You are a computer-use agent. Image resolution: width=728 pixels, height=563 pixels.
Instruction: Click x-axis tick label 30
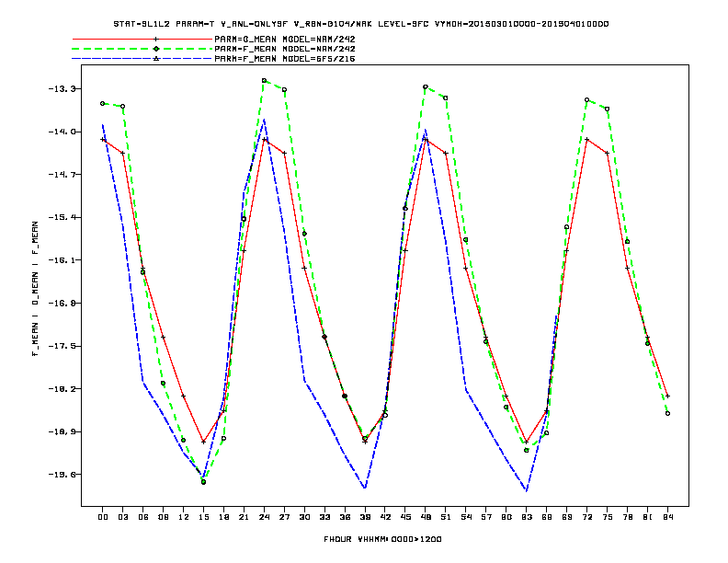(x=304, y=517)
